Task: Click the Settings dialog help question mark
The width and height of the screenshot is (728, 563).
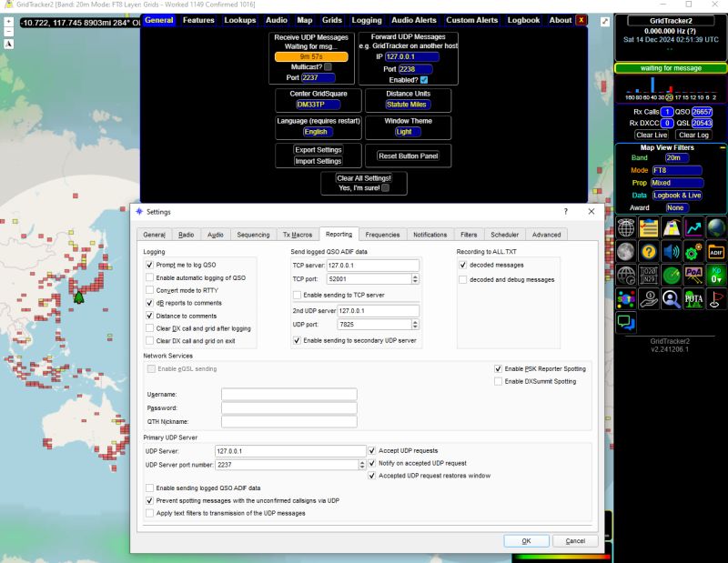Action: (x=565, y=212)
